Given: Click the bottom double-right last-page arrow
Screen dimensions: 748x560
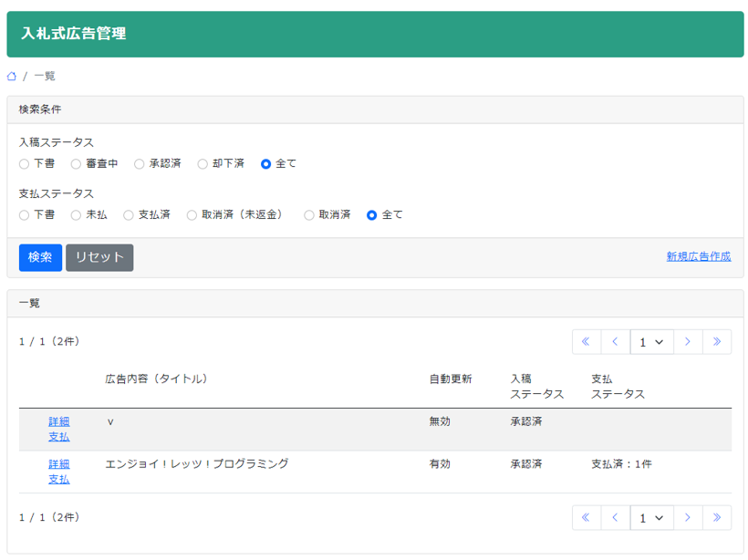Looking at the screenshot, I should pyautogui.click(x=718, y=517).
